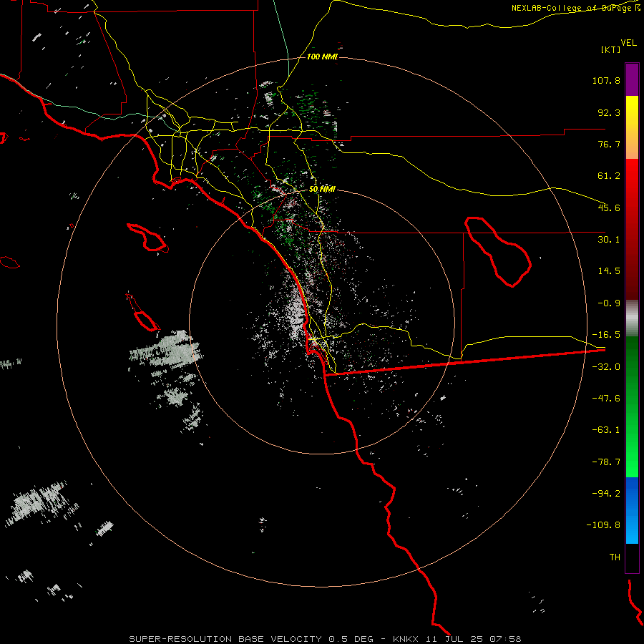Image resolution: width=644 pixels, height=644 pixels.
Task: Select the -63.1 legend value
Action: [606, 430]
